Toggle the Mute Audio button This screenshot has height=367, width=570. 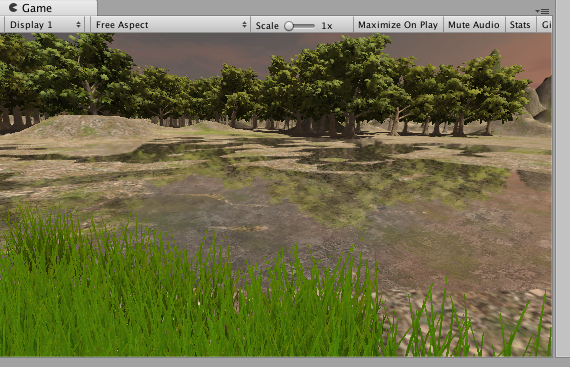coord(474,25)
